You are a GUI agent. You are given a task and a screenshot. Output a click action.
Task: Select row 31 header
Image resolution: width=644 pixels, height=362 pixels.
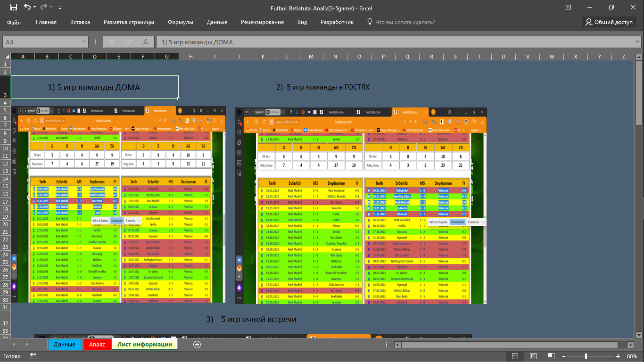click(5, 307)
